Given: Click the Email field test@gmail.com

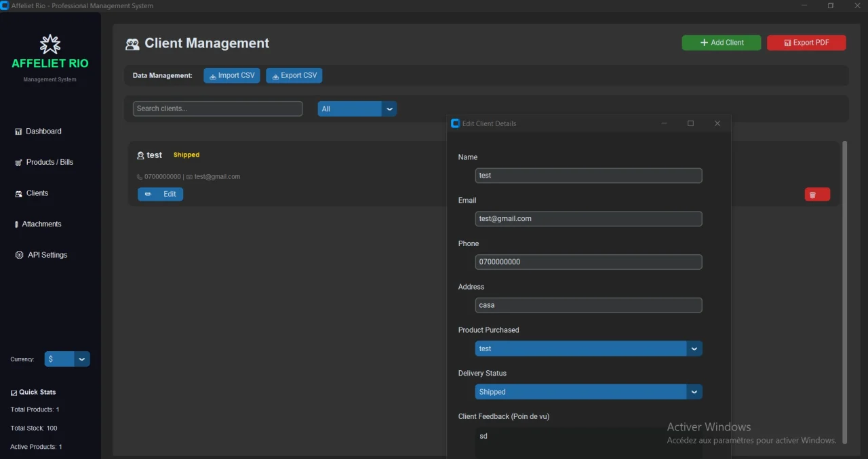Looking at the screenshot, I should tap(589, 219).
